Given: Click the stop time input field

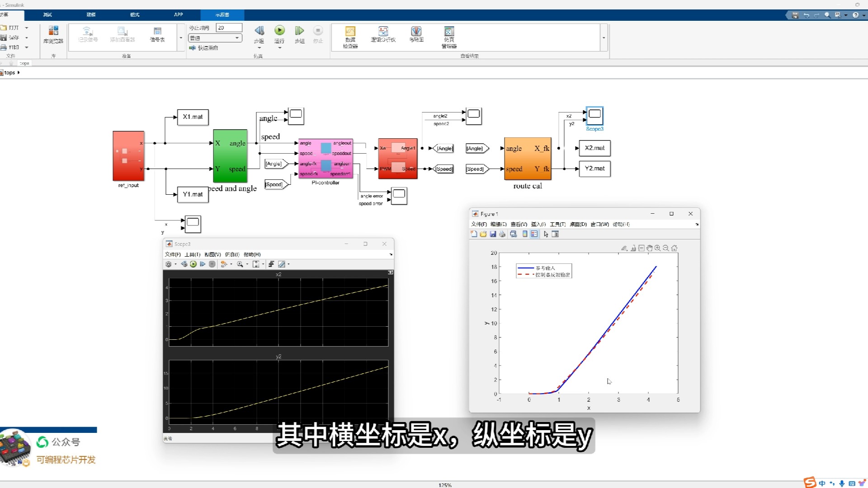Looking at the screenshot, I should (229, 28).
